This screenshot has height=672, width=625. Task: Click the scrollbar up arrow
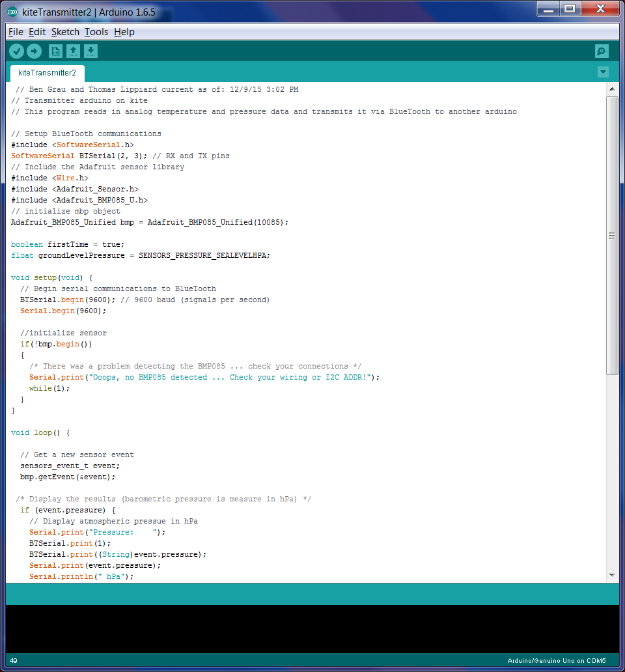(612, 89)
